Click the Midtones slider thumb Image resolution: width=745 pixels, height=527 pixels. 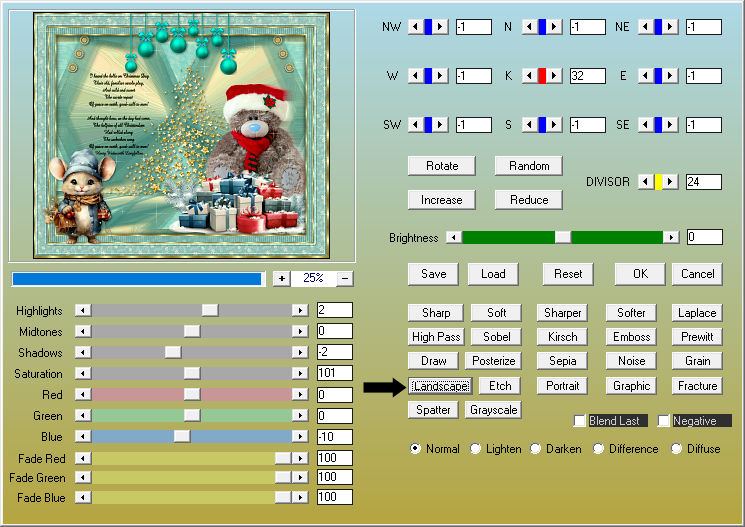pyautogui.click(x=192, y=331)
